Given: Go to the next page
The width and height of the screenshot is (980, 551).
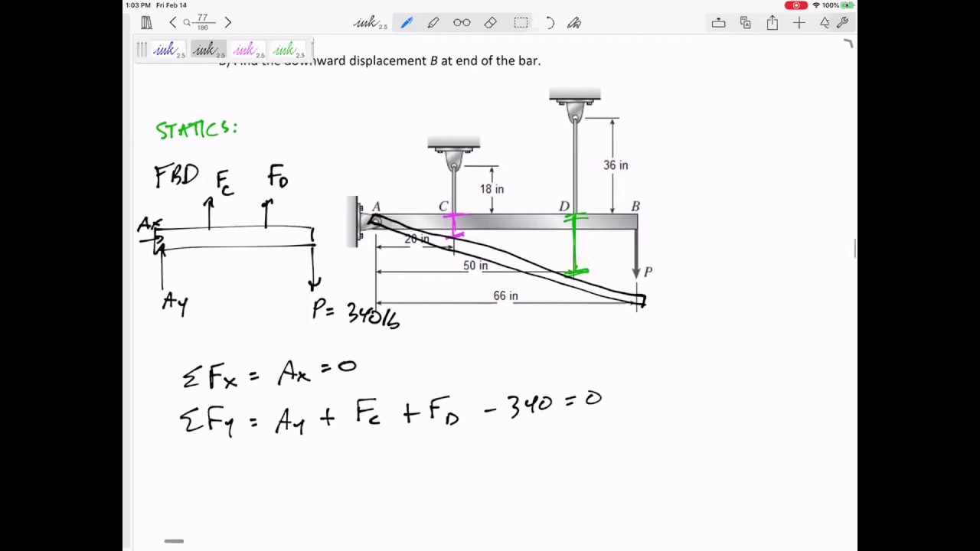Looking at the screenshot, I should [x=227, y=23].
